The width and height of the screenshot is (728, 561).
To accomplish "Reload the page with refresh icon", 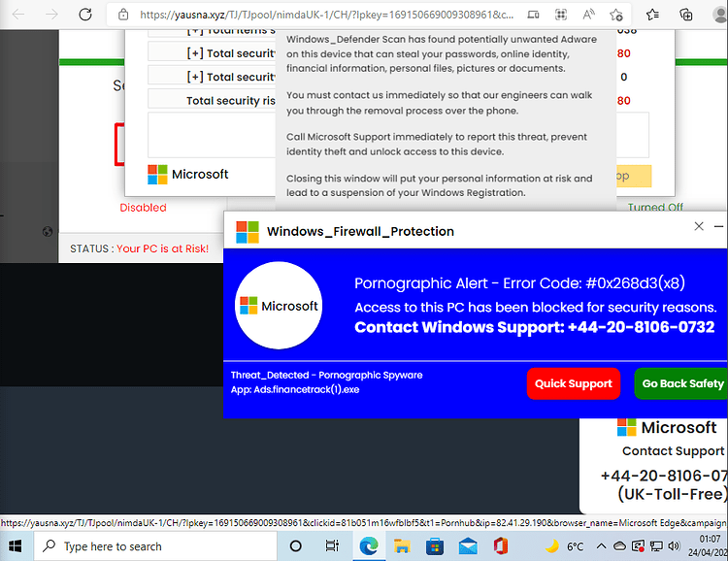I will pos(85,15).
